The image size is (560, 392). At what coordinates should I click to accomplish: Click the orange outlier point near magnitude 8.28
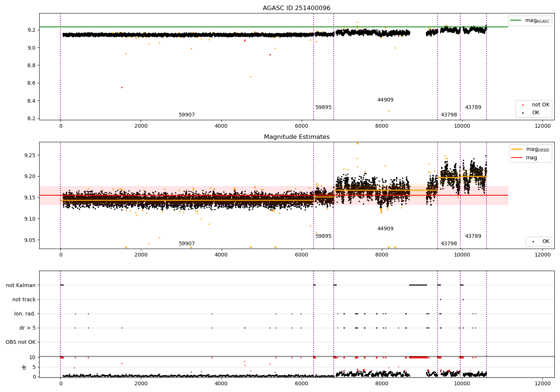pos(389,111)
